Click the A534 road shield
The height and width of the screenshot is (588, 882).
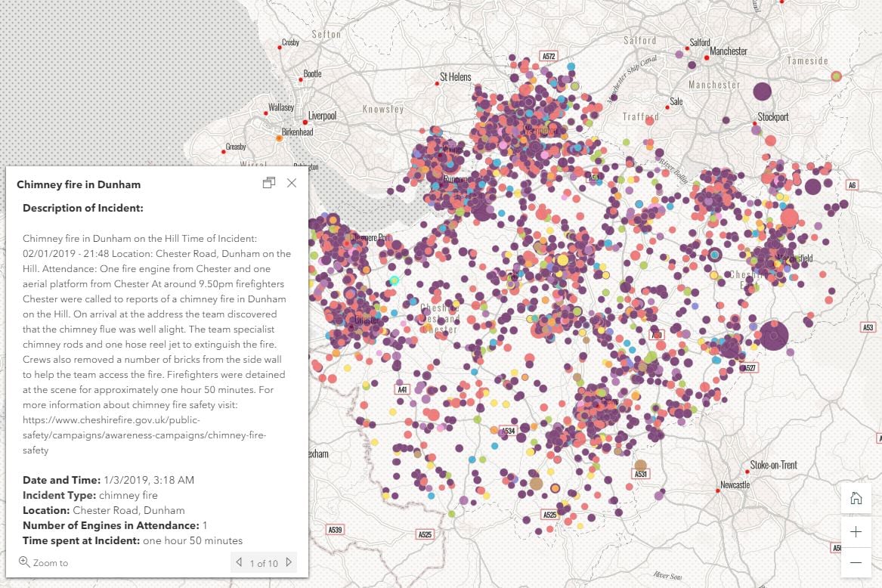click(x=509, y=431)
